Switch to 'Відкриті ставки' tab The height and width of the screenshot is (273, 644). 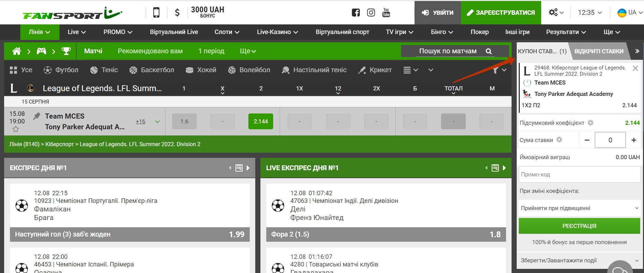pyautogui.click(x=599, y=51)
